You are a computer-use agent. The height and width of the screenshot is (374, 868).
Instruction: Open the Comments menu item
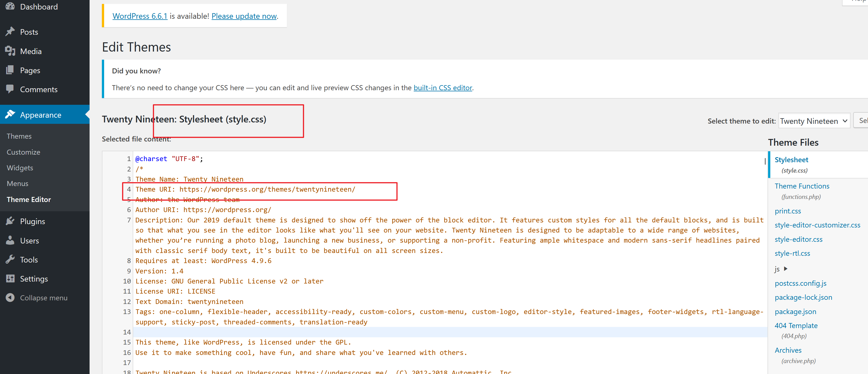(x=39, y=89)
